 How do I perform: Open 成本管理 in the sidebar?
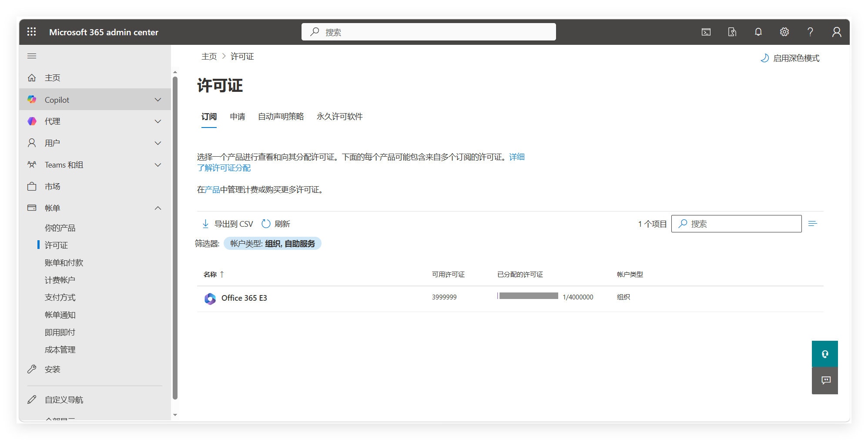pyautogui.click(x=60, y=350)
